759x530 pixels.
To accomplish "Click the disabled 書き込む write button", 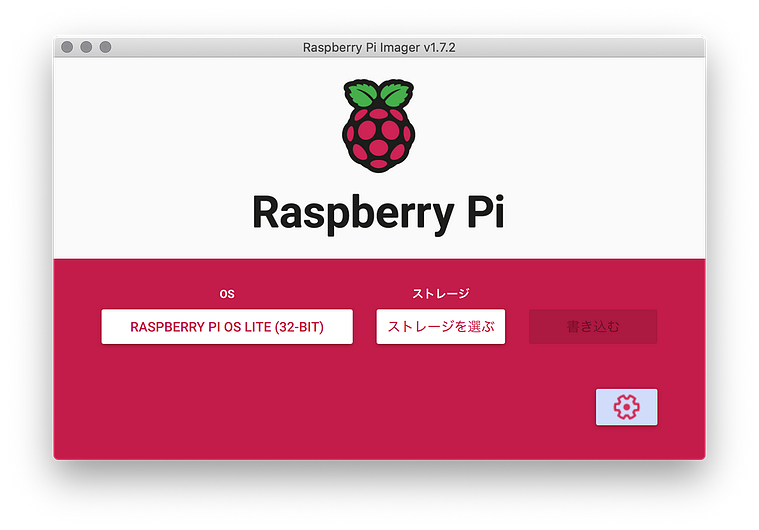I will coord(593,327).
